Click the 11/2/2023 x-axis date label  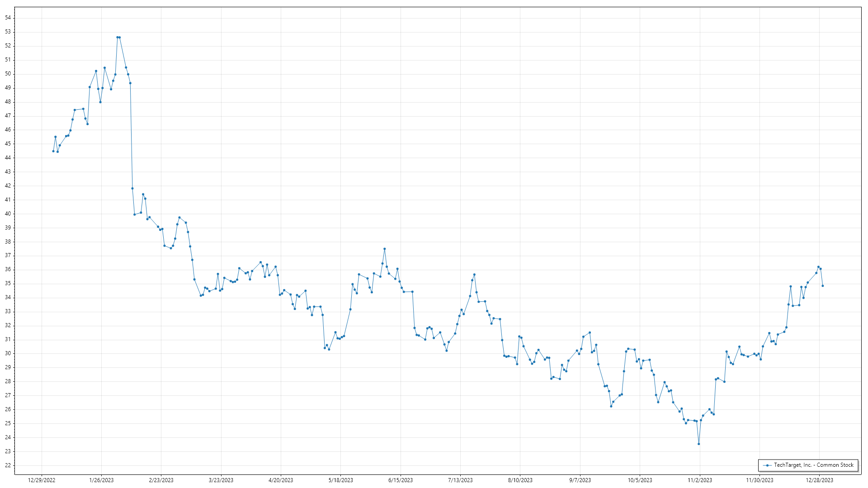pyautogui.click(x=700, y=480)
